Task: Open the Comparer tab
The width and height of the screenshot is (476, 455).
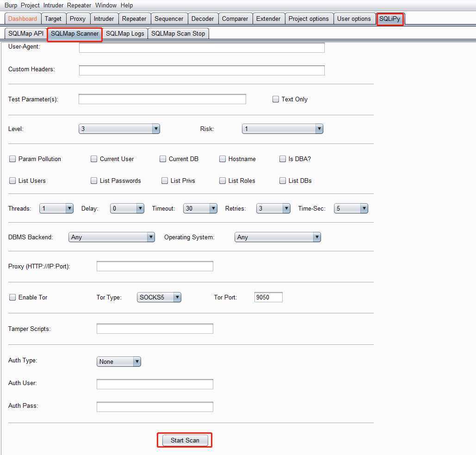Action: coord(235,19)
